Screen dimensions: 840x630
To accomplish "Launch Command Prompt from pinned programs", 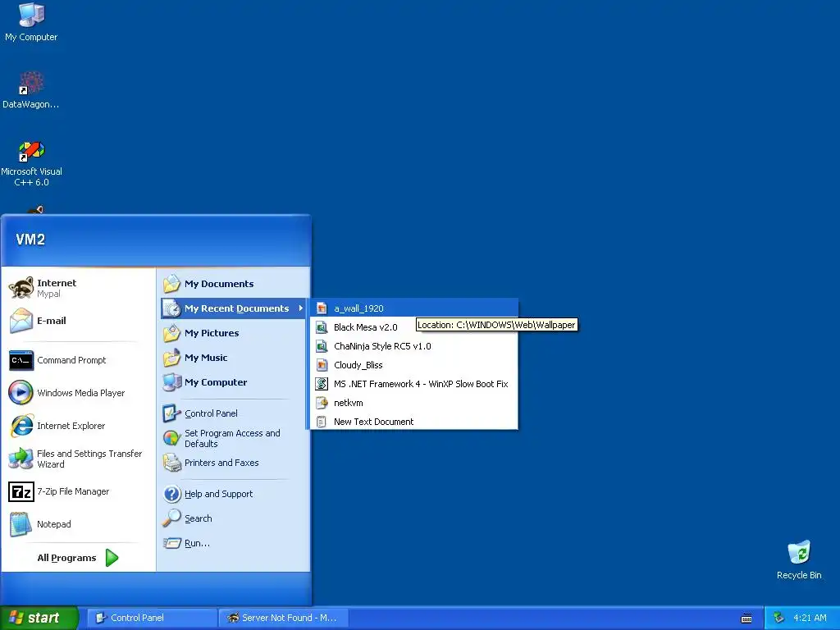I will (78, 360).
